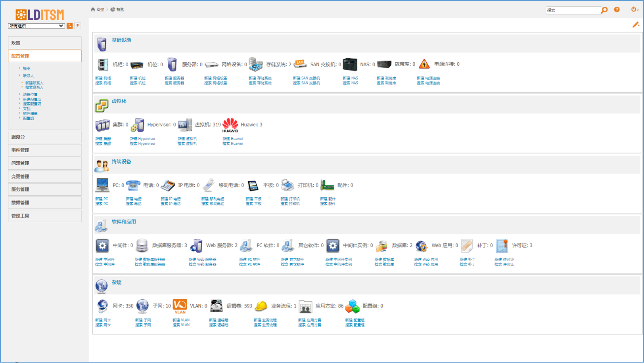Click the 打印机 printer icon
644x363 pixels.
(x=287, y=185)
